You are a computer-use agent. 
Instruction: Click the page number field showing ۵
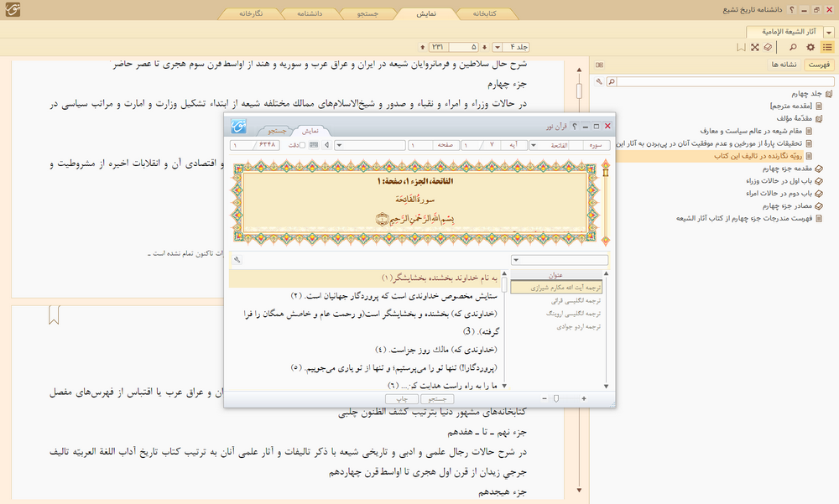point(463,47)
